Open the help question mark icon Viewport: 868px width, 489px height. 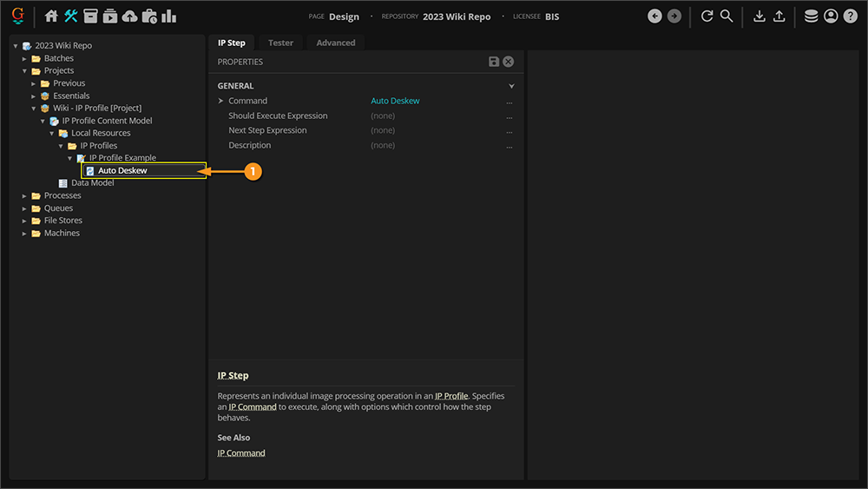pos(851,17)
